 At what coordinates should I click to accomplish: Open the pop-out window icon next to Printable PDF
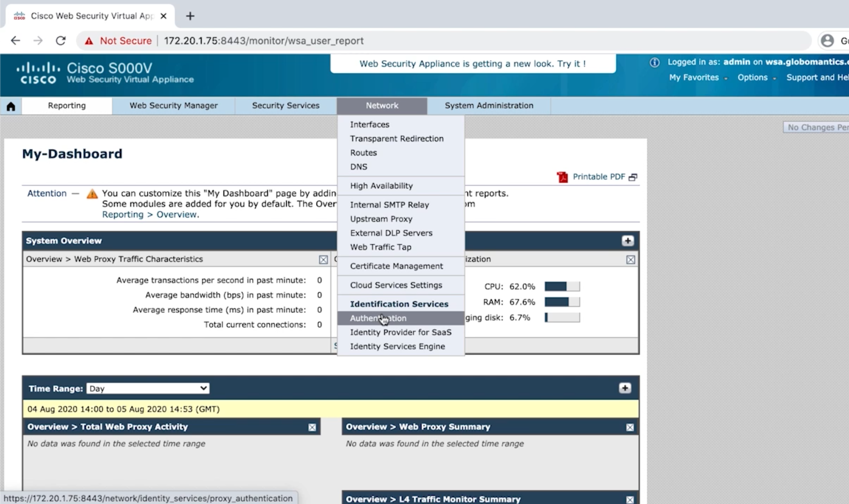[x=633, y=177]
